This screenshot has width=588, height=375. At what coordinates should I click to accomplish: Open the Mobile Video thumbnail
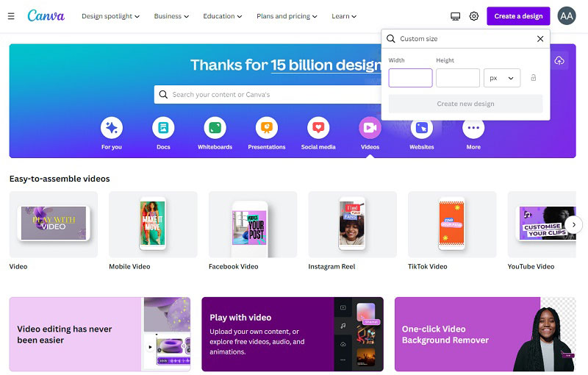coord(153,224)
